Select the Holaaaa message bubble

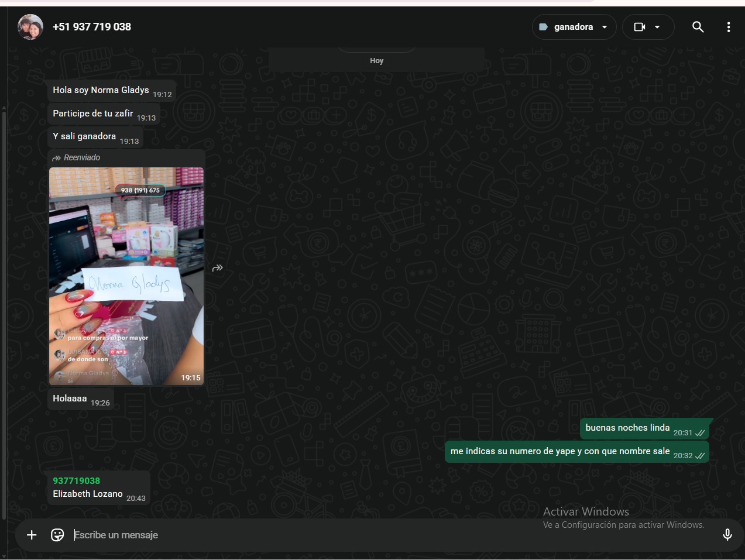pos(70,398)
